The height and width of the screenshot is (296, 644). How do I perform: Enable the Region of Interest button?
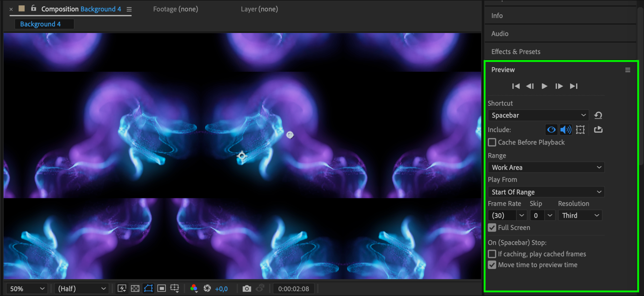pos(162,288)
